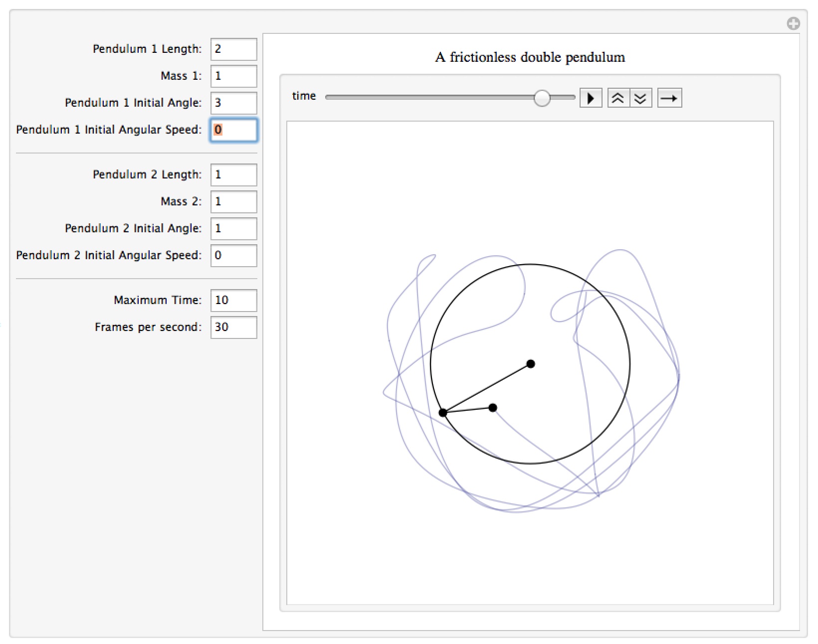This screenshot has height=644, width=818.
Task: Click the Maximum Time input field
Action: point(233,301)
